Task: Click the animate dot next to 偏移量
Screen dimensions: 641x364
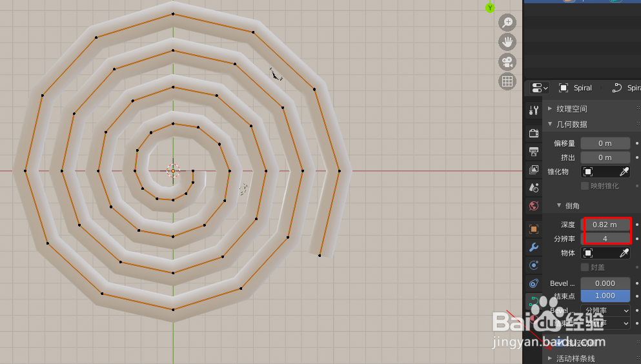Action: 637,143
